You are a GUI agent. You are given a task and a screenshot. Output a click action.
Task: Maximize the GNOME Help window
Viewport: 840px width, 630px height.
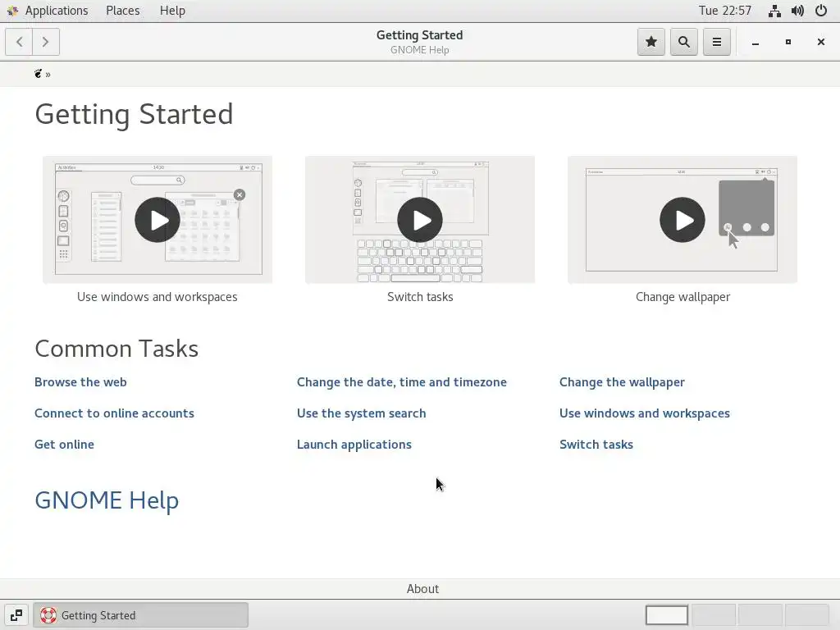click(x=788, y=42)
